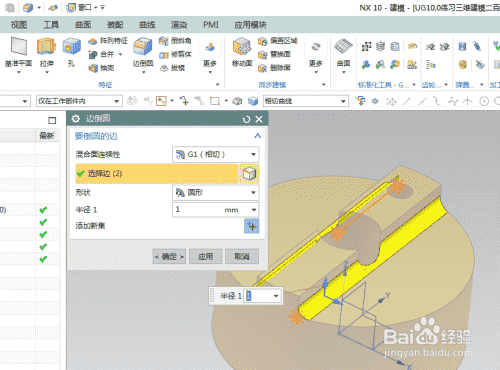The height and width of the screenshot is (370, 500).
Task: Click the 添加新集 add new set icon
Action: pyautogui.click(x=251, y=226)
